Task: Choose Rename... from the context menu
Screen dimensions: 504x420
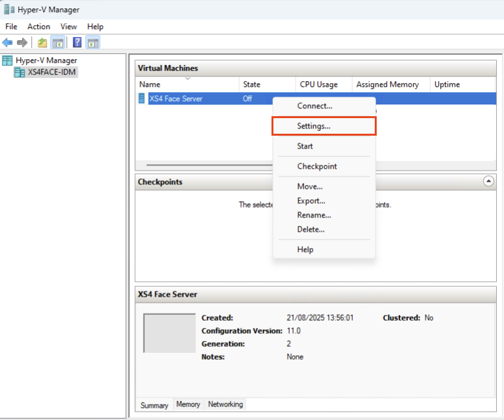Action: (x=324, y=215)
